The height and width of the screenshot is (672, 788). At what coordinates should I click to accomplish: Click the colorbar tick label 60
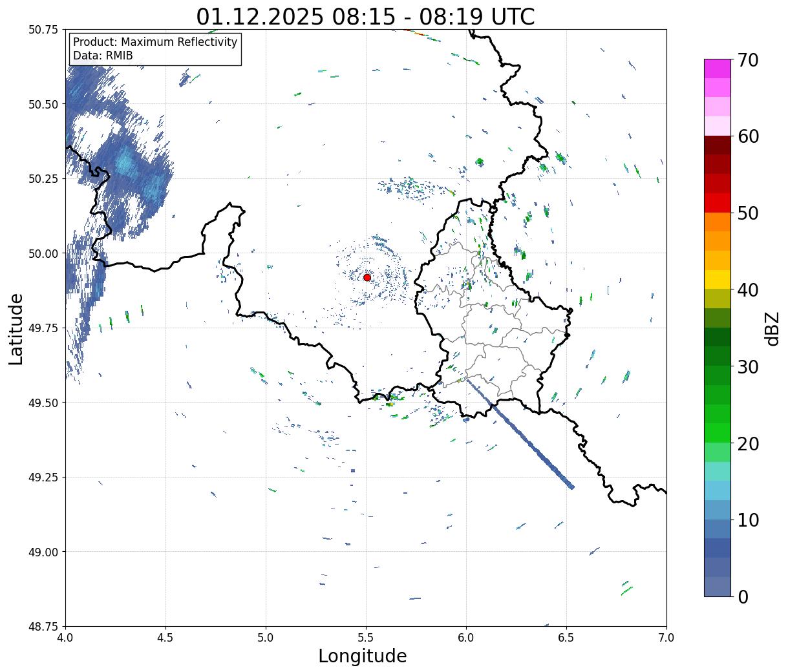click(748, 136)
